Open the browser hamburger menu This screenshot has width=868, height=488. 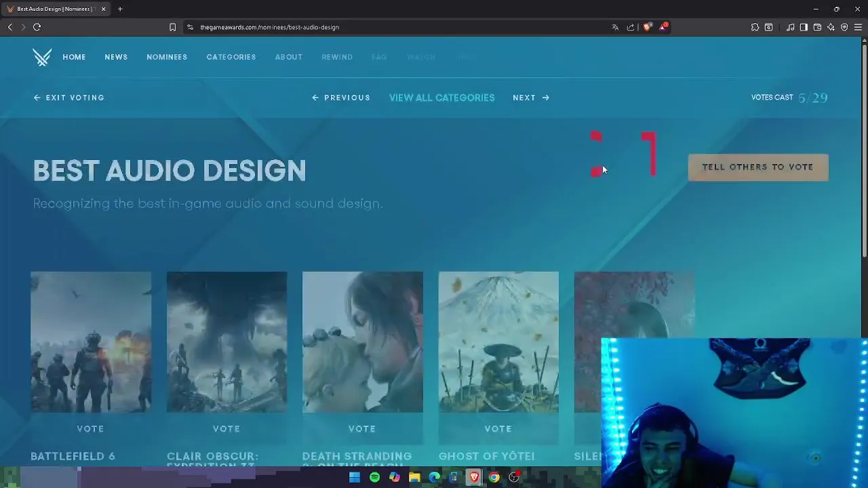tap(858, 27)
